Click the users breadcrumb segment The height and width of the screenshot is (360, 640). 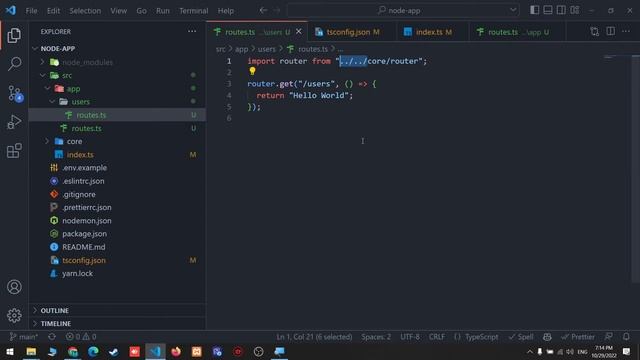pyautogui.click(x=267, y=49)
